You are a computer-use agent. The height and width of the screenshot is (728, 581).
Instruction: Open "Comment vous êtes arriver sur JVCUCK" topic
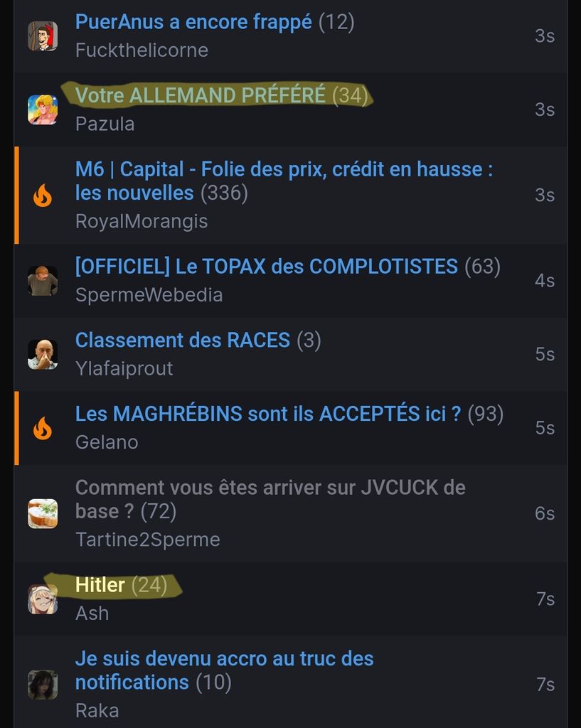pos(270,500)
